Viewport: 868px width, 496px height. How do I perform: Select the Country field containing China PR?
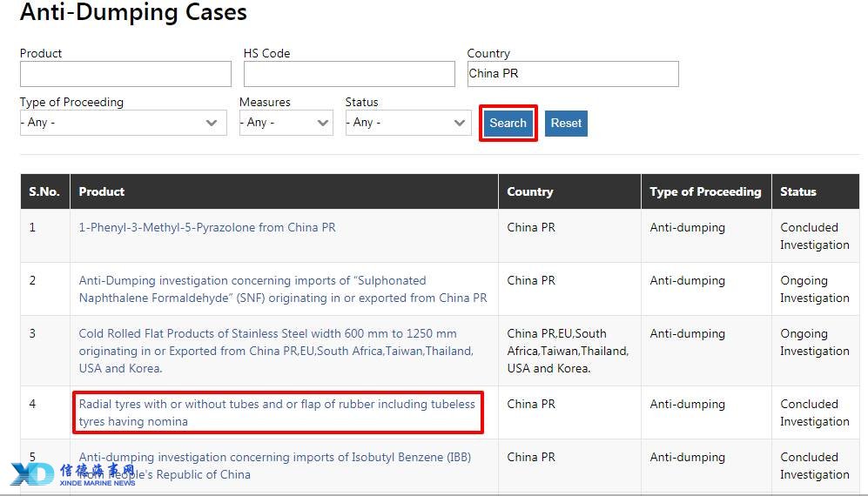pyautogui.click(x=573, y=74)
